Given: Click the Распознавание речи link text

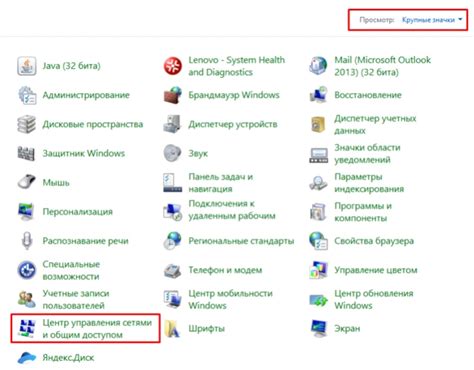Looking at the screenshot, I should pyautogui.click(x=85, y=241).
